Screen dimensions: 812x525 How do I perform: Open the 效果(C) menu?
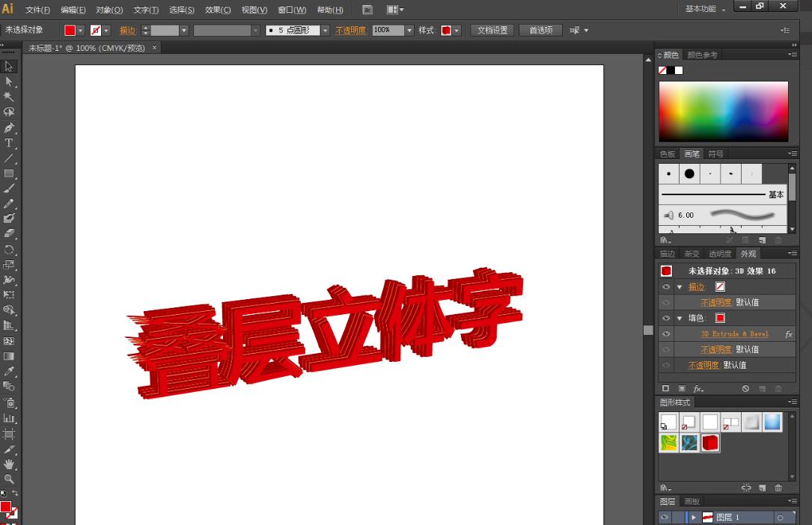(x=218, y=10)
